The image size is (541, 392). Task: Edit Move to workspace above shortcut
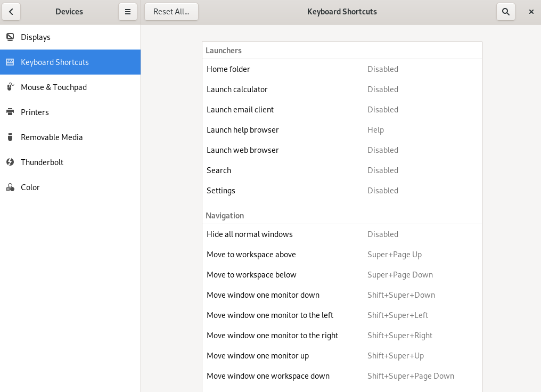[x=342, y=255]
